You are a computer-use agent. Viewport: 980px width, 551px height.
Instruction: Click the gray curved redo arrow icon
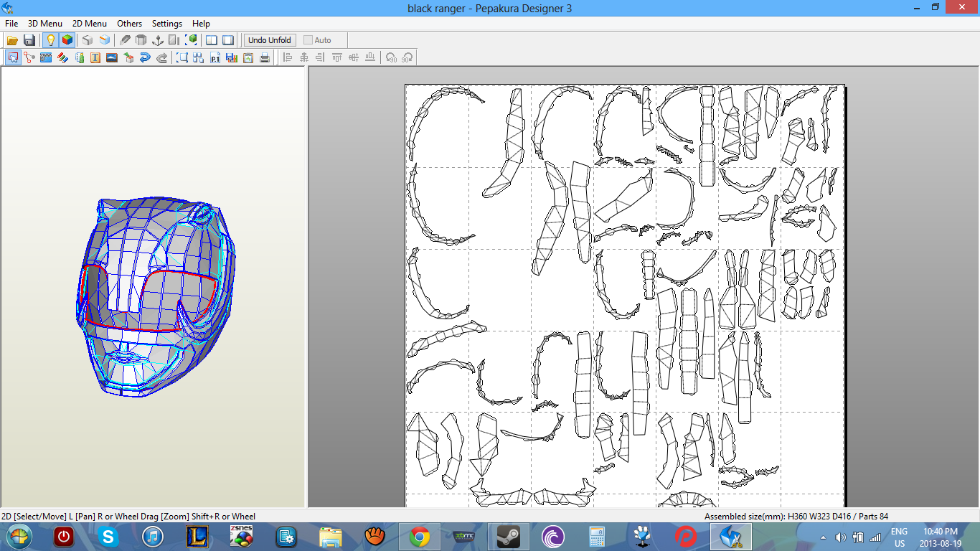click(161, 57)
